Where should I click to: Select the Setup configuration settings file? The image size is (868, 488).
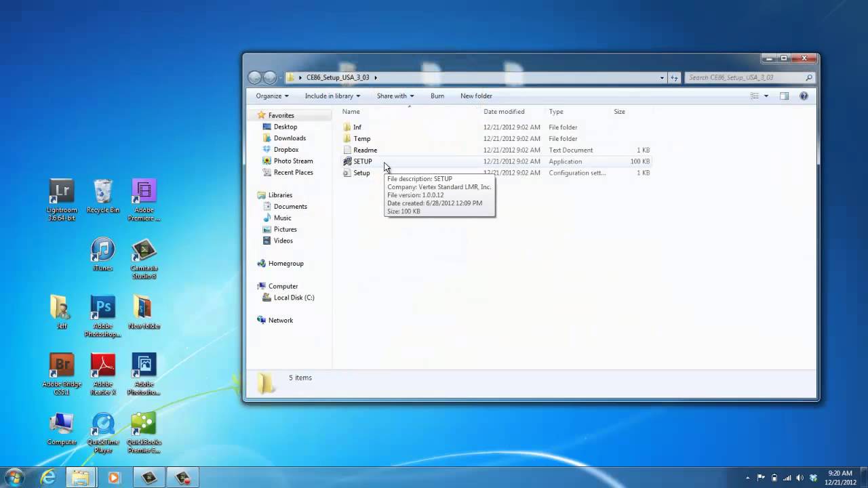496,174
